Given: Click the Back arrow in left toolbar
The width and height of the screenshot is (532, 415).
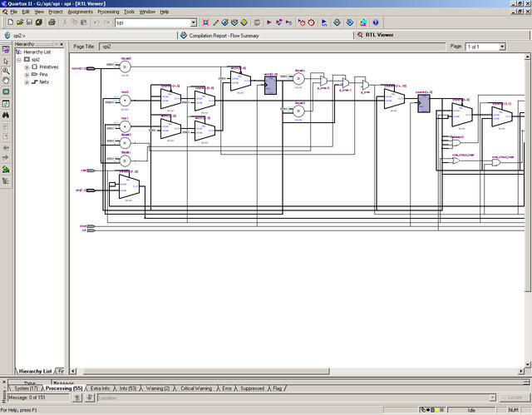Looking at the screenshot, I should [6, 147].
